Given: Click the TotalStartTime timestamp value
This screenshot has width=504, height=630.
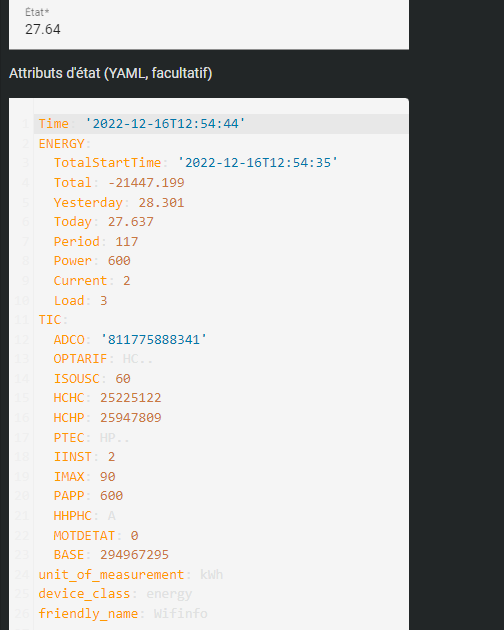Looking at the screenshot, I should tap(258, 163).
